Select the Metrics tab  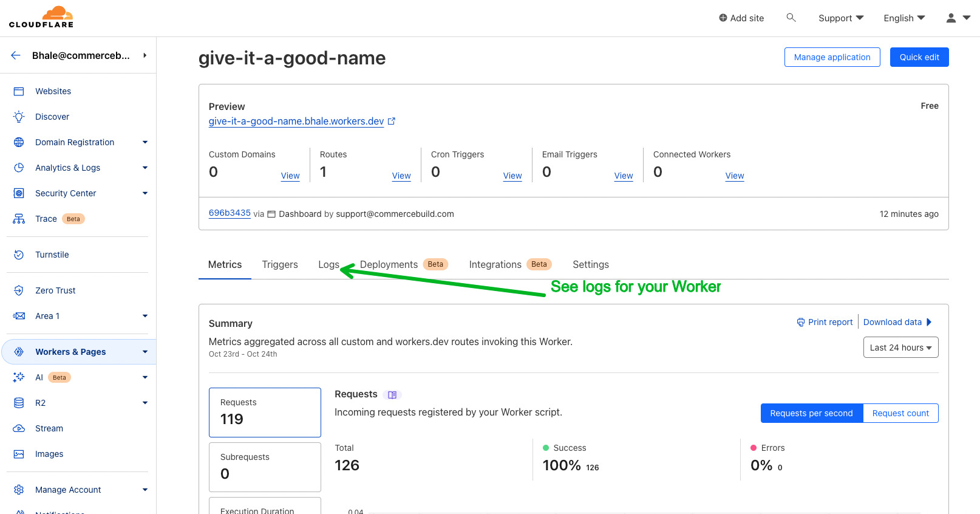click(x=225, y=264)
